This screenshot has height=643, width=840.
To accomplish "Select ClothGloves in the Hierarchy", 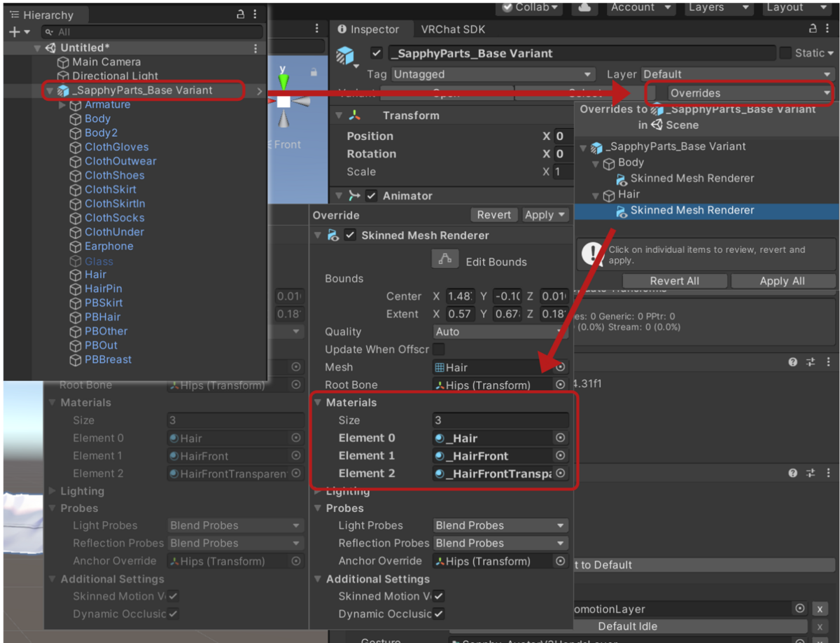I will (117, 147).
